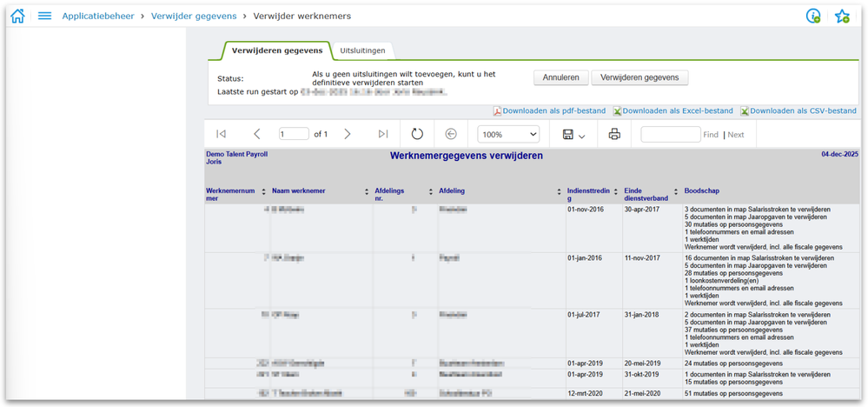
Task: Go to first page of report
Action: click(x=221, y=134)
